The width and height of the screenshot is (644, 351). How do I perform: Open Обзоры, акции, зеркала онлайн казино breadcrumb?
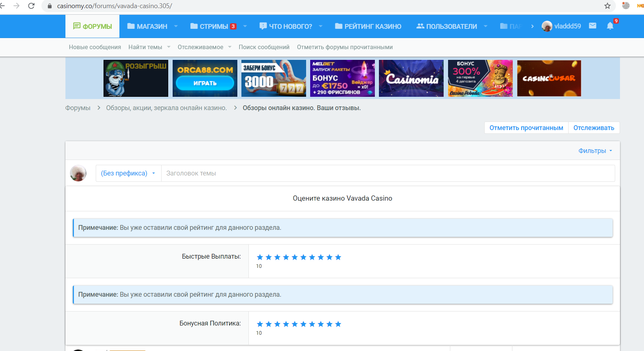tap(166, 108)
